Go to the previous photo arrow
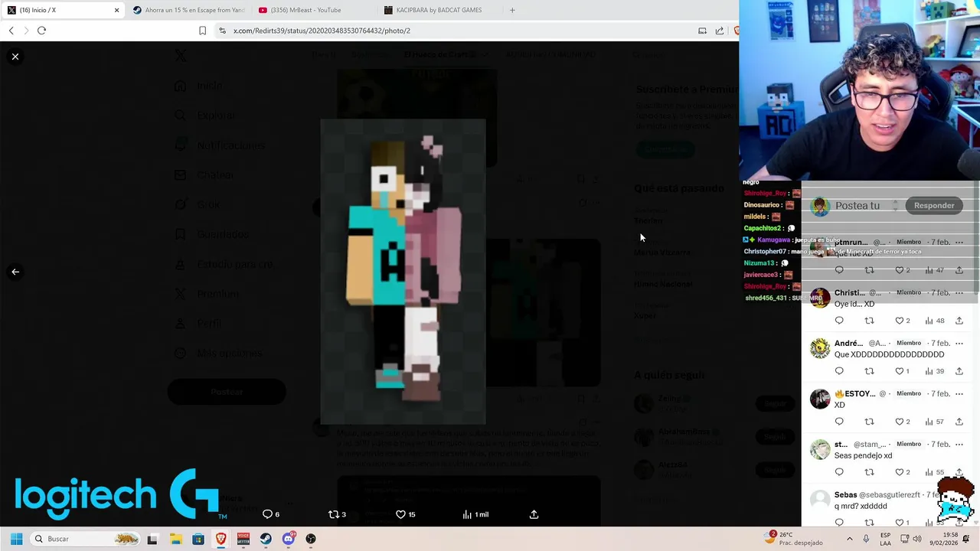980x551 pixels. coord(15,272)
